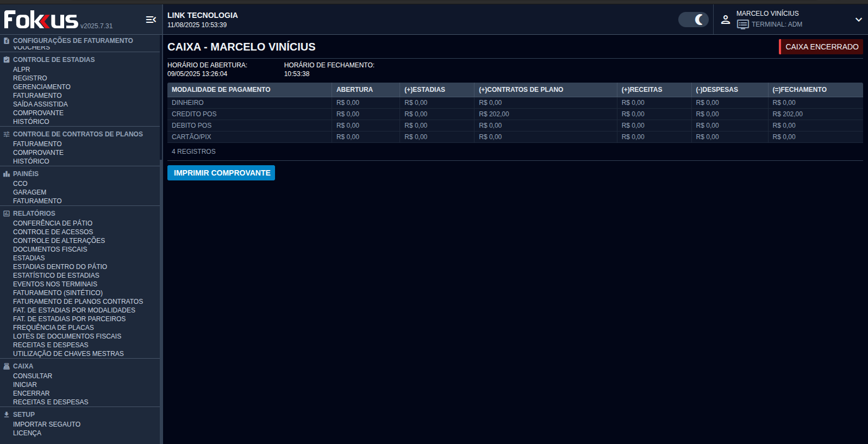868x444 pixels.
Task: Click the Painéis chart icon
Action: point(7,174)
